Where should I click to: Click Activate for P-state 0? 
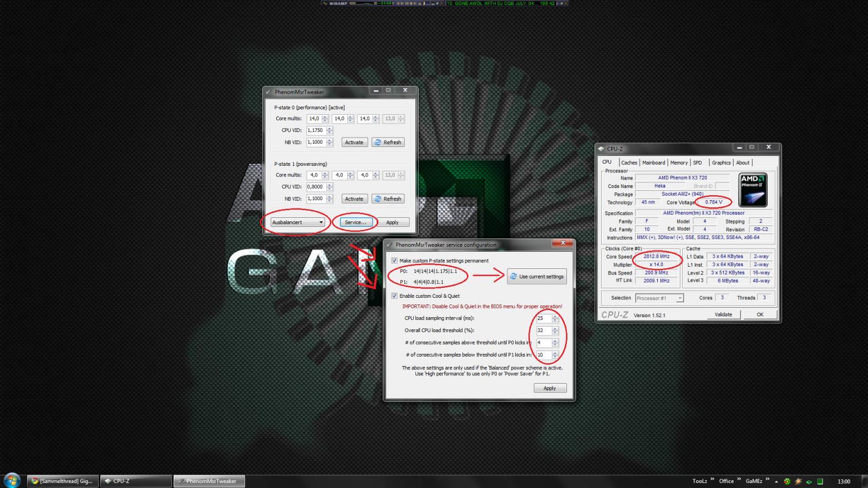coord(354,143)
